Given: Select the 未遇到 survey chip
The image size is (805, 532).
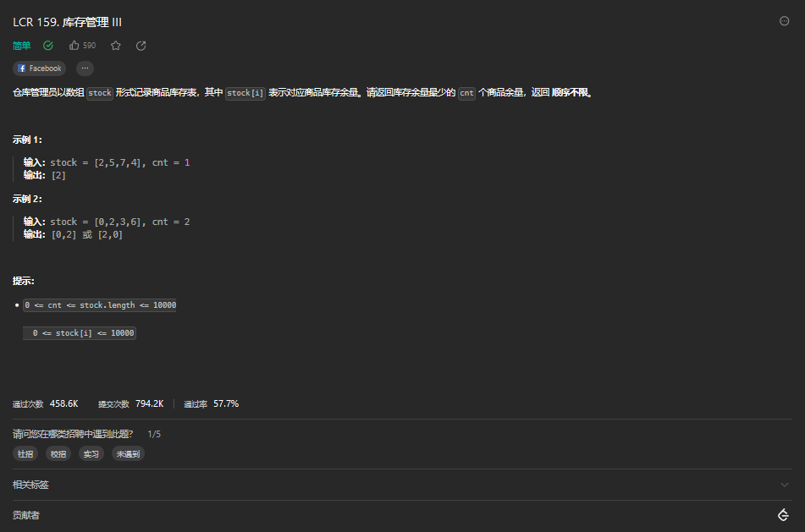Looking at the screenshot, I should pyautogui.click(x=128, y=453).
